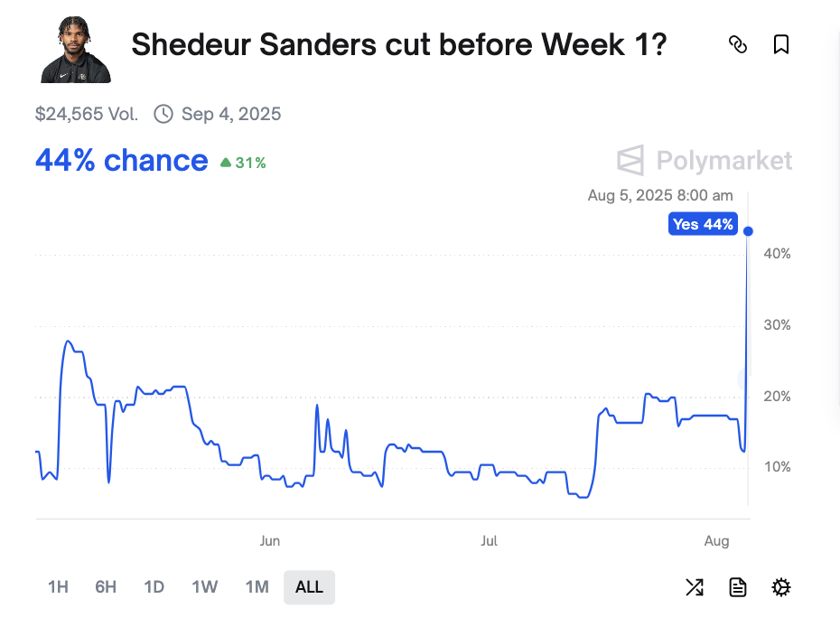Image resolution: width=840 pixels, height=627 pixels.
Task: Click the market title headline
Action: pyautogui.click(x=398, y=44)
